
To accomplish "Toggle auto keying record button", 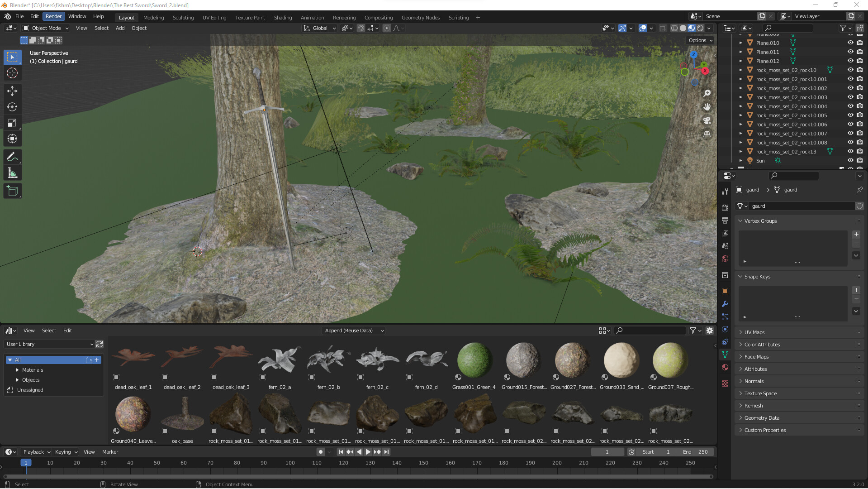I will click(x=321, y=452).
